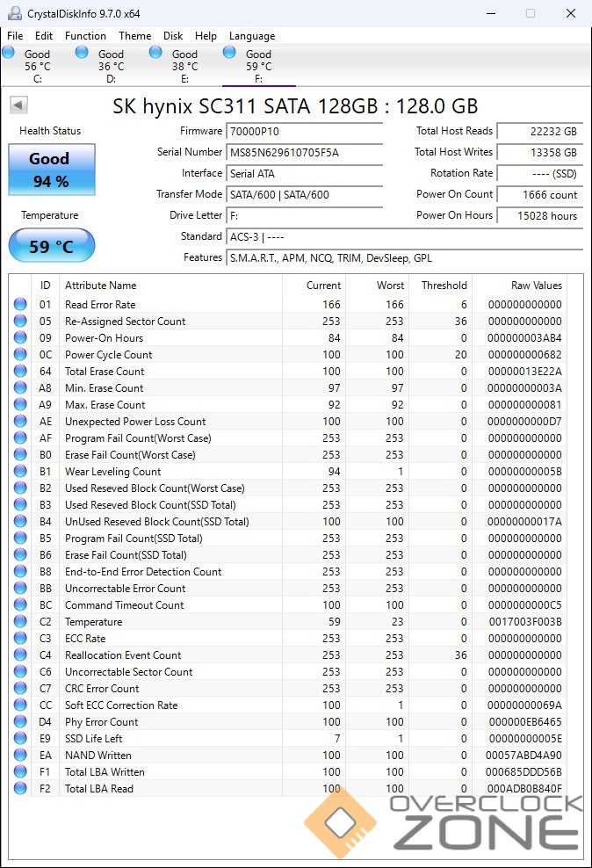The height and width of the screenshot is (868, 592).
Task: Select drive D: status orb
Action: click(x=82, y=53)
